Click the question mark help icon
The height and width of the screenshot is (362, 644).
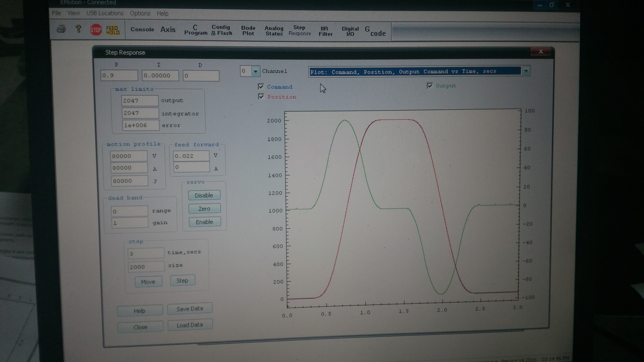[x=78, y=29]
